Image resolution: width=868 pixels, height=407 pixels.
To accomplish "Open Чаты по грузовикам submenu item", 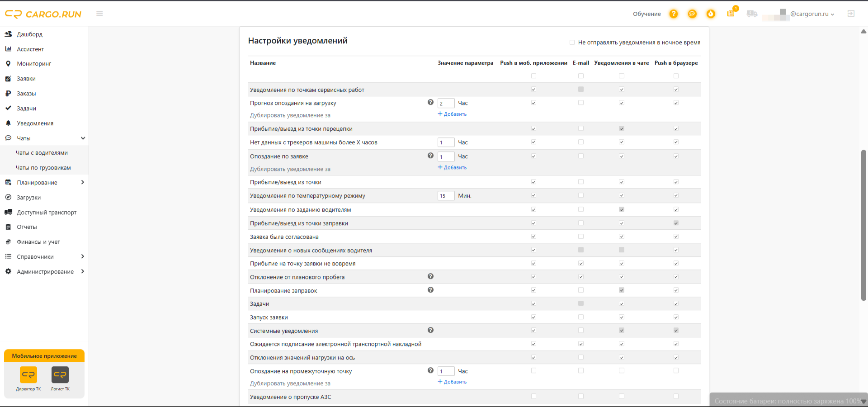I will 43,168.
